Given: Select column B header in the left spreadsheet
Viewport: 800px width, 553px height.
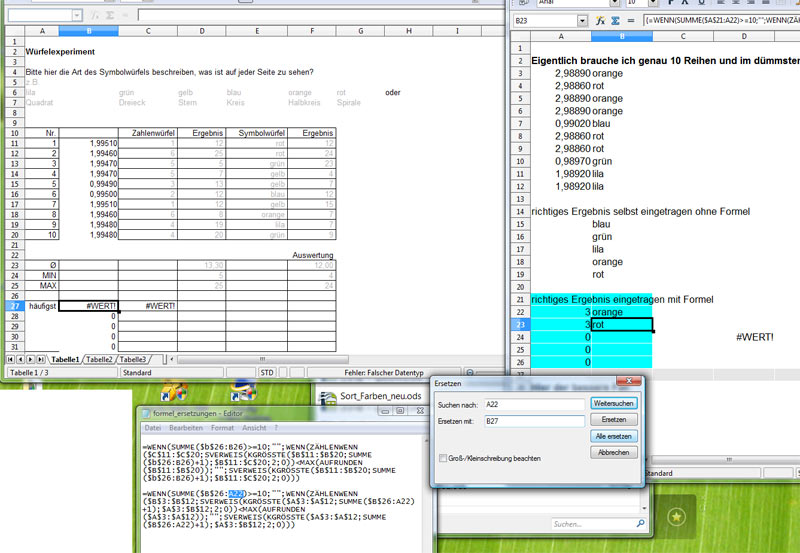Looking at the screenshot, I should (x=89, y=31).
